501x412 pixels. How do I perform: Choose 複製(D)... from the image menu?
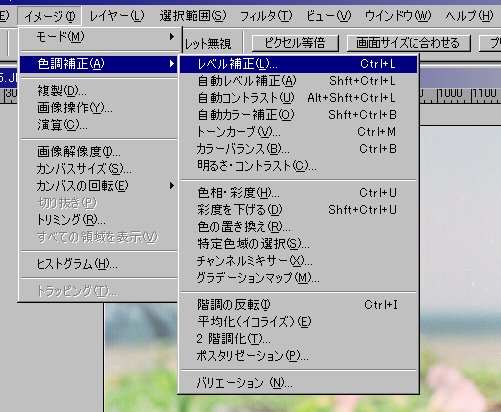[x=99, y=90]
